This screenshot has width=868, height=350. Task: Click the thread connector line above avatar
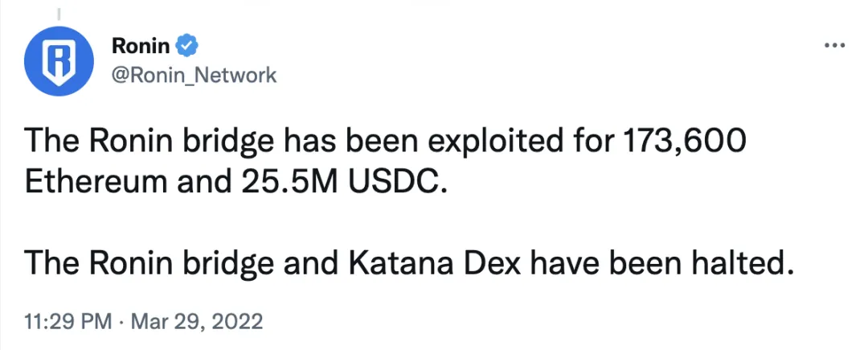point(58,10)
